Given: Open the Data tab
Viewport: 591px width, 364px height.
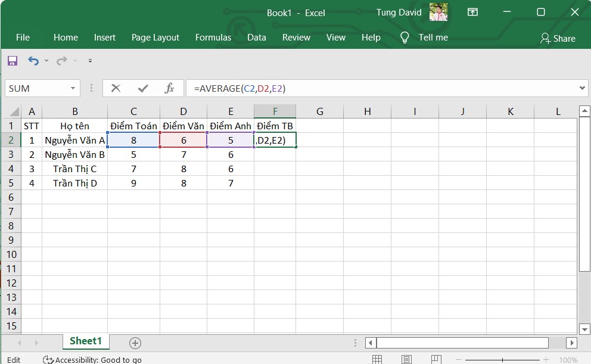Looking at the screenshot, I should click(x=257, y=38).
